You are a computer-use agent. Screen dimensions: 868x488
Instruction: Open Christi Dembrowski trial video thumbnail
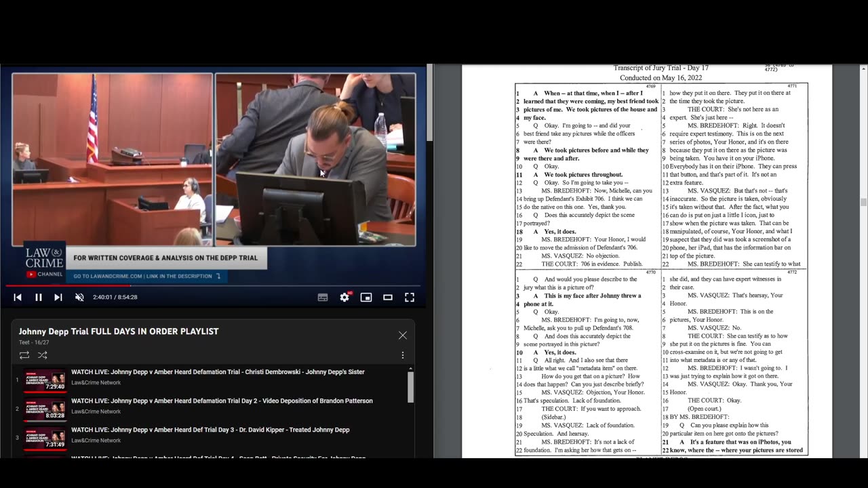coord(45,380)
